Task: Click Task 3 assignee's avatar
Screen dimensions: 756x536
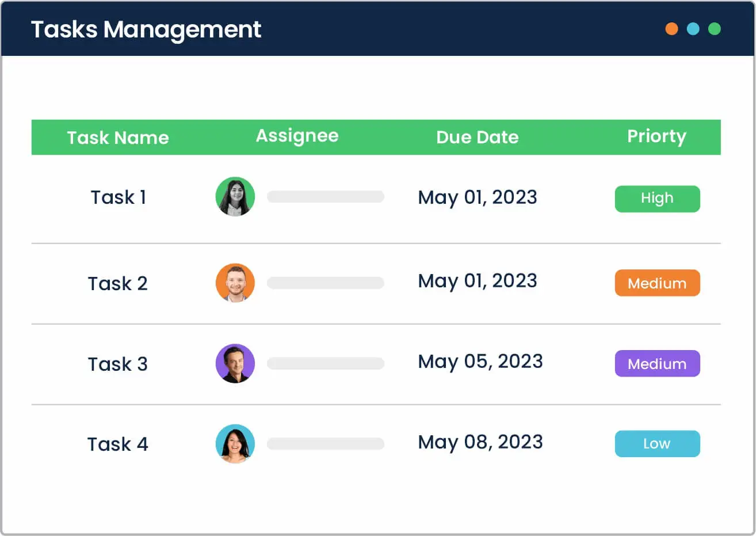Action: (235, 363)
